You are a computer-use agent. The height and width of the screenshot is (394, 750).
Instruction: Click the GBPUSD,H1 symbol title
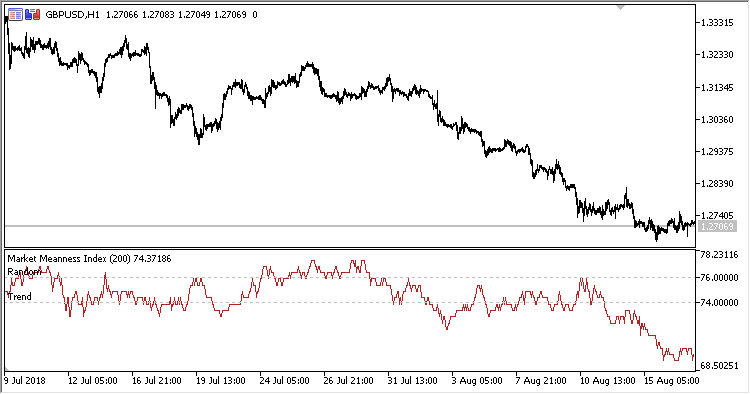(x=72, y=15)
